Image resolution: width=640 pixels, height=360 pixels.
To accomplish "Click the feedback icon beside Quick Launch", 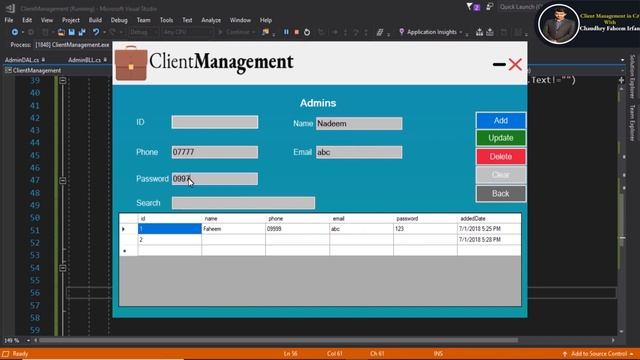I will point(489,7).
